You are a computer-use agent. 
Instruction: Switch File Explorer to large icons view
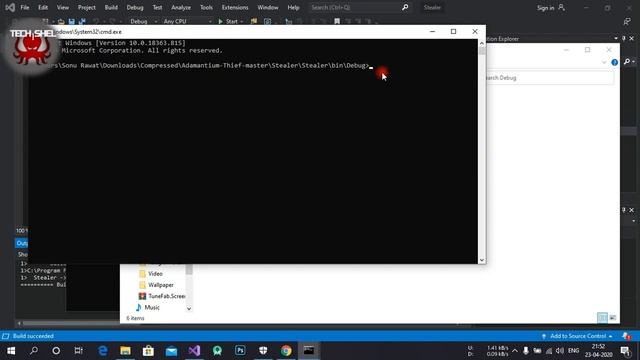click(613, 318)
